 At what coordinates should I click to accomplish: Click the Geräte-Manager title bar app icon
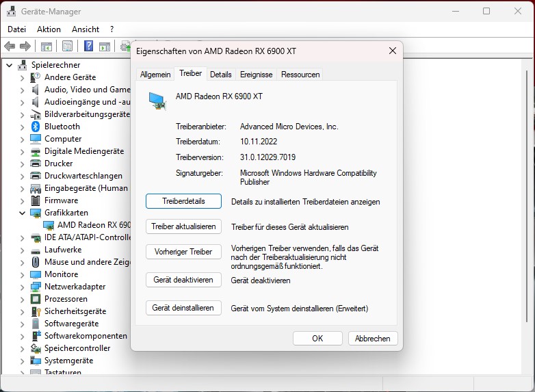point(11,11)
